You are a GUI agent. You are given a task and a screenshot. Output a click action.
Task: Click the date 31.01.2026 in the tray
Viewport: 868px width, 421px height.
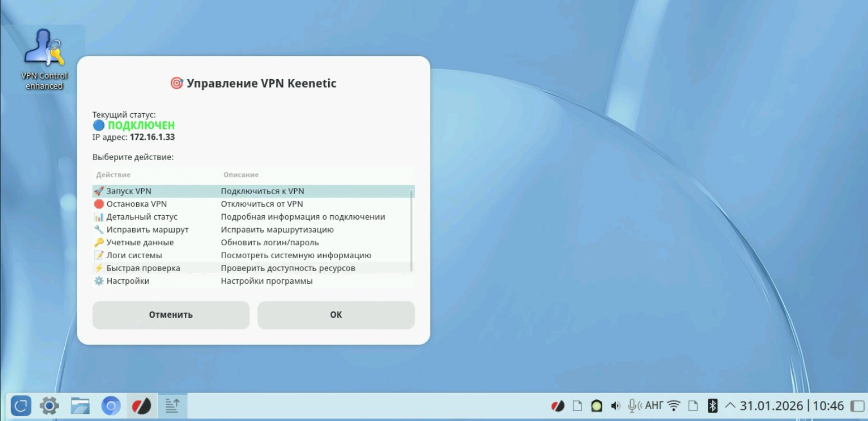pos(771,405)
